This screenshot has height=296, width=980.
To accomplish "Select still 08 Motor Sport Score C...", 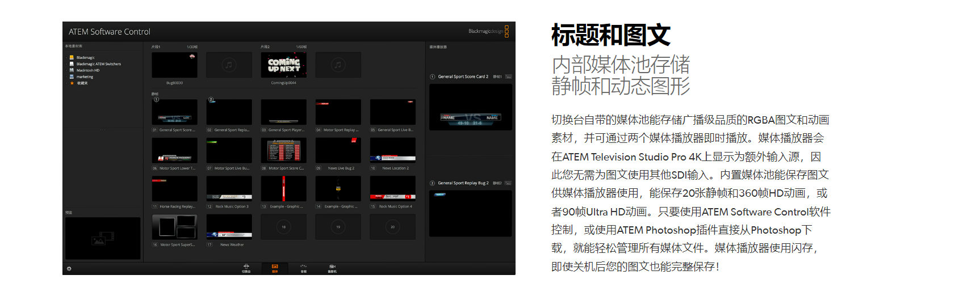I will 283,150.
